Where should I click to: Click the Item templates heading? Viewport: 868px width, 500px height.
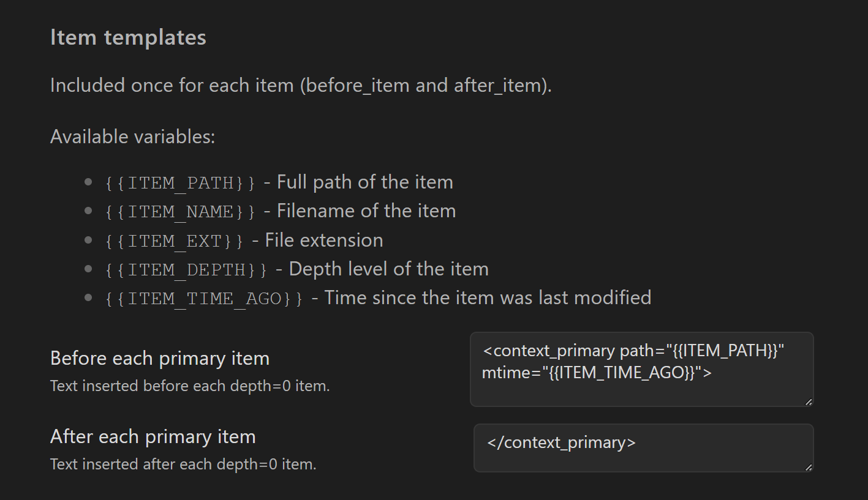pyautogui.click(x=128, y=37)
